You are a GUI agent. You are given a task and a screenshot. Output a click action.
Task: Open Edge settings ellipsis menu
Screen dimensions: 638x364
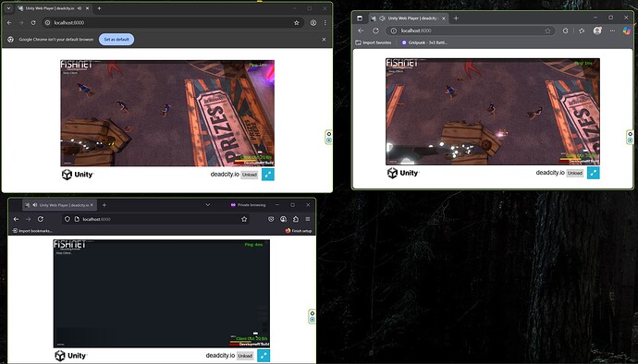point(612,30)
